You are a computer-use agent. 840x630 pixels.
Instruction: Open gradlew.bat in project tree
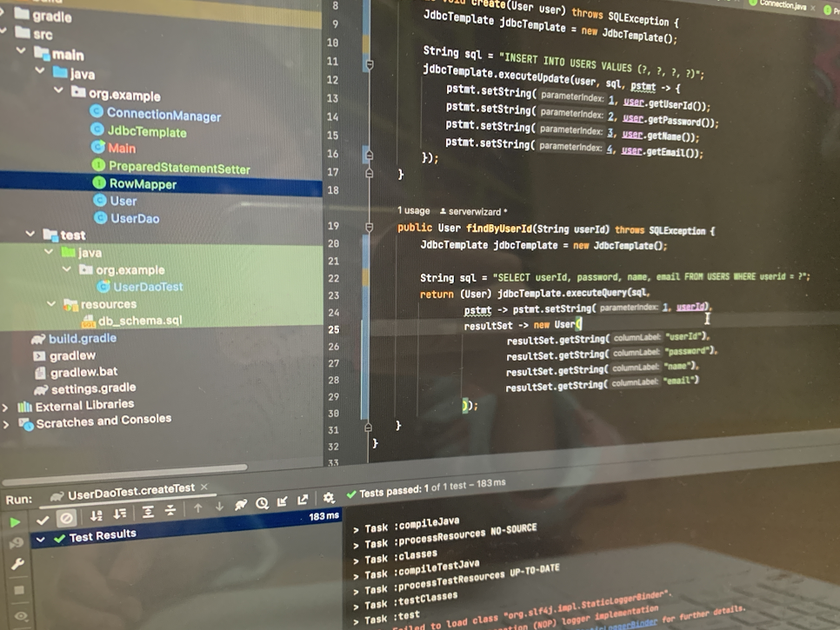pos(84,372)
